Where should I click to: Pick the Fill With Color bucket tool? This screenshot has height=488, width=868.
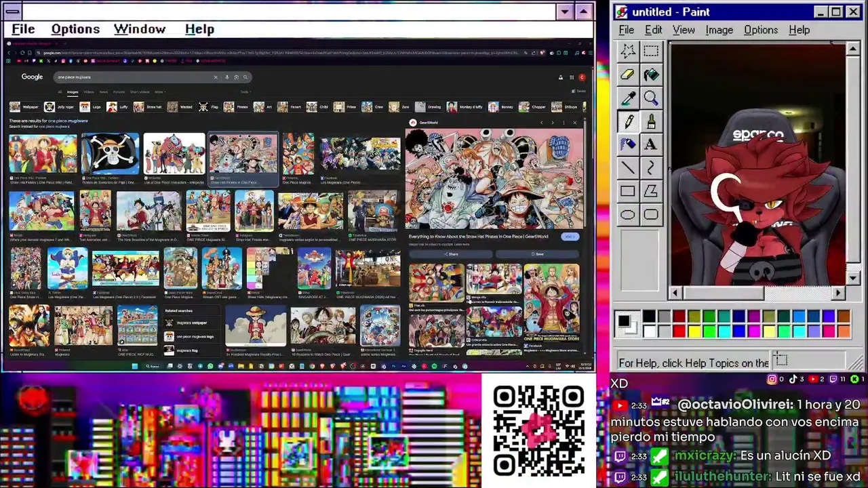(x=651, y=75)
